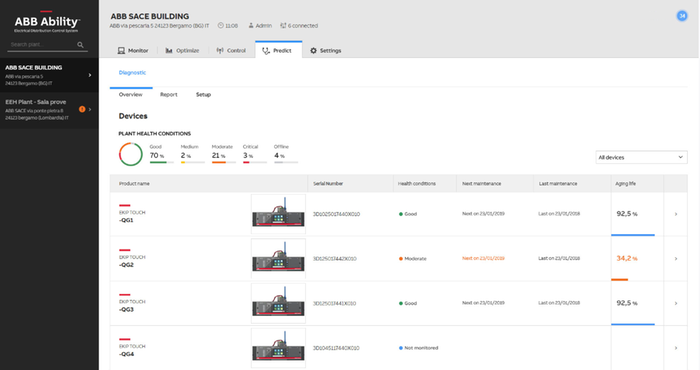The image size is (700, 370).
Task: Click the -QG1 92,5% aging life value
Action: pyautogui.click(x=627, y=214)
